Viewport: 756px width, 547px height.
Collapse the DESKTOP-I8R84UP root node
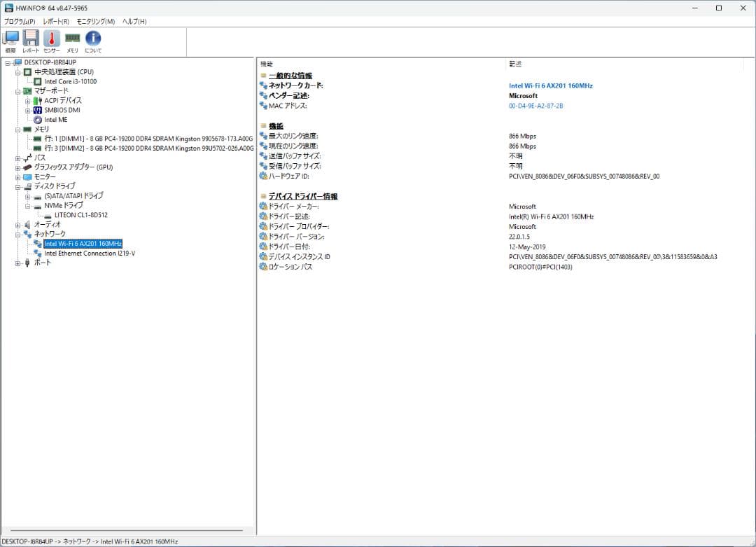8,63
